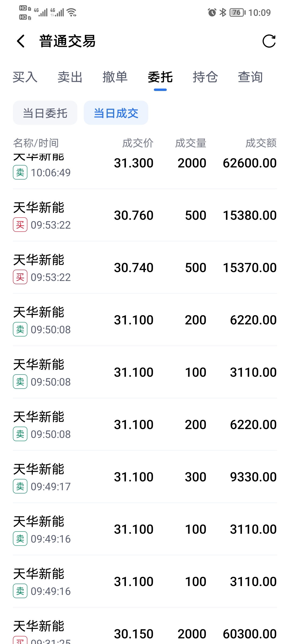This screenshot has height=644, width=290.
Task: Tap the Bluetooth status icon
Action: pos(223,12)
